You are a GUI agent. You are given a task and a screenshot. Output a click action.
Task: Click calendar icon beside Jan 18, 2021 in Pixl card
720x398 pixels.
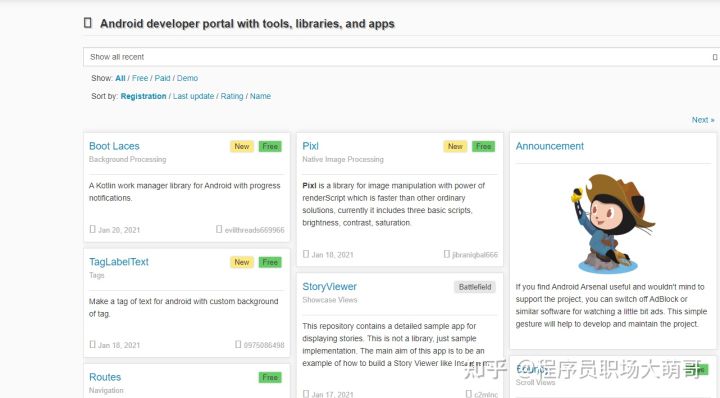306,254
